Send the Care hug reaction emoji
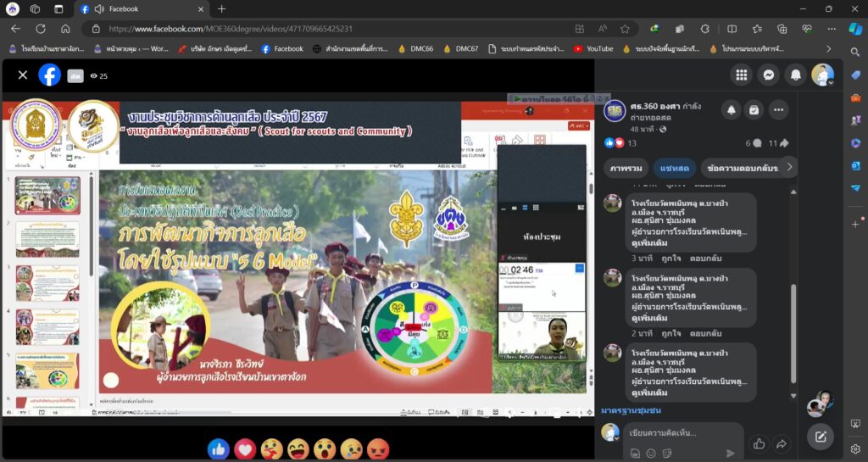The image size is (868, 462). [x=272, y=449]
